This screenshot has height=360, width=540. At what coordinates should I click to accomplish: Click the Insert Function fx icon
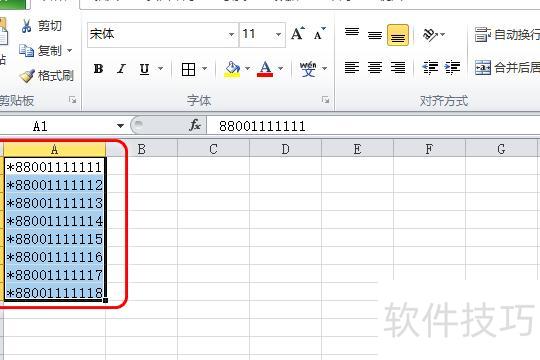pos(195,125)
